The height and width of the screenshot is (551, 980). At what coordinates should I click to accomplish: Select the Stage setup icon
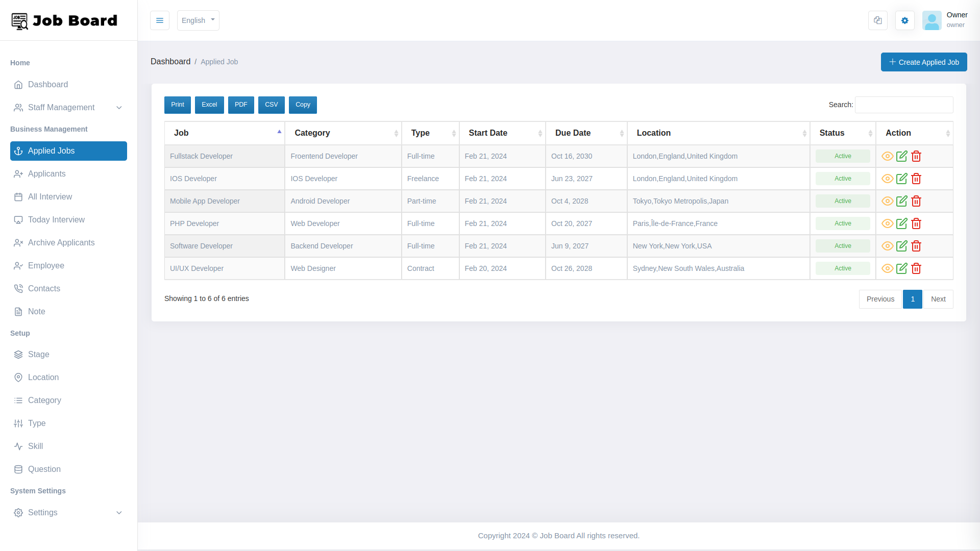coord(18,354)
